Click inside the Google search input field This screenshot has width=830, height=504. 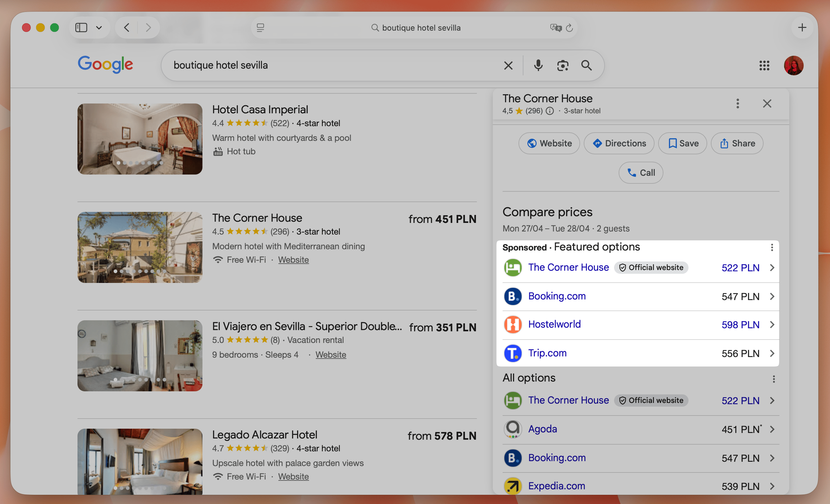point(337,65)
